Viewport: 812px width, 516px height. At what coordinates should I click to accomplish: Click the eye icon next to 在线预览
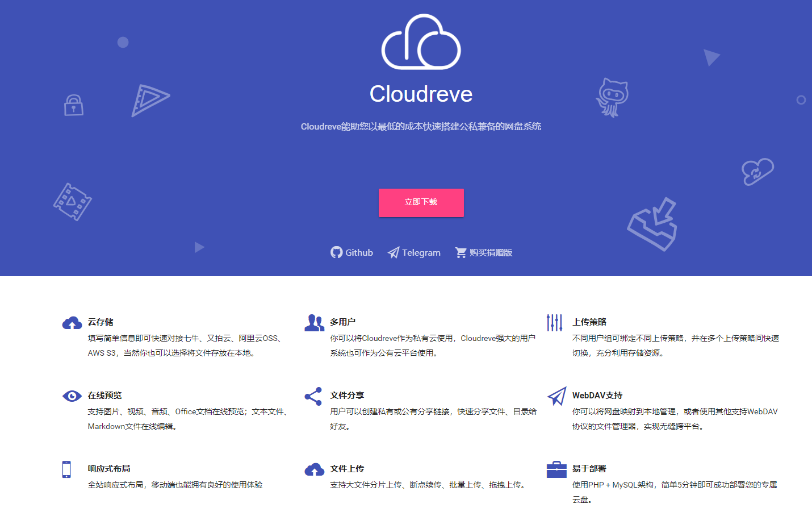coord(72,396)
